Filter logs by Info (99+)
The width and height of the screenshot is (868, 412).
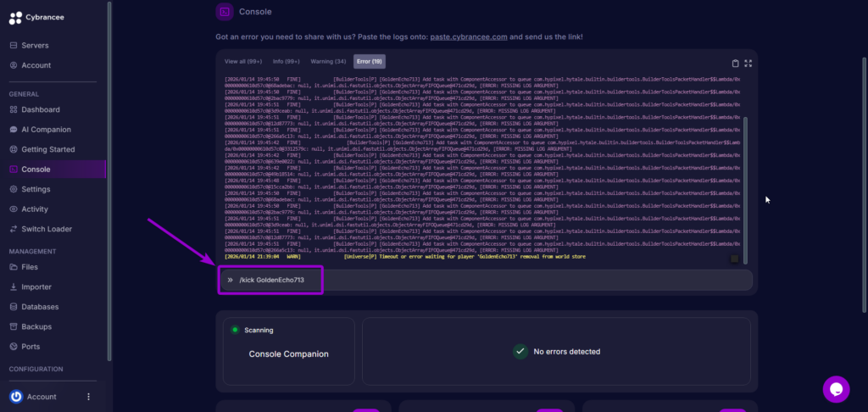click(287, 62)
